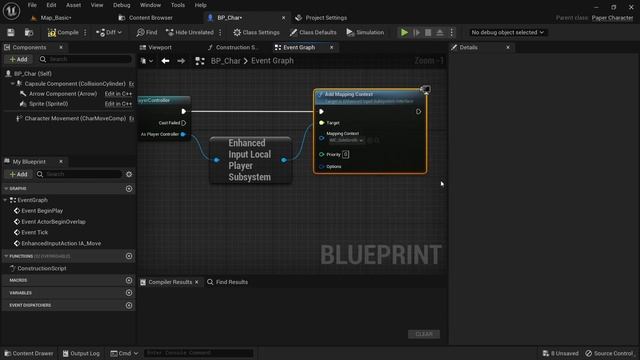Compile the blueprint
This screenshot has width=640, height=360.
pyautogui.click(x=63, y=32)
